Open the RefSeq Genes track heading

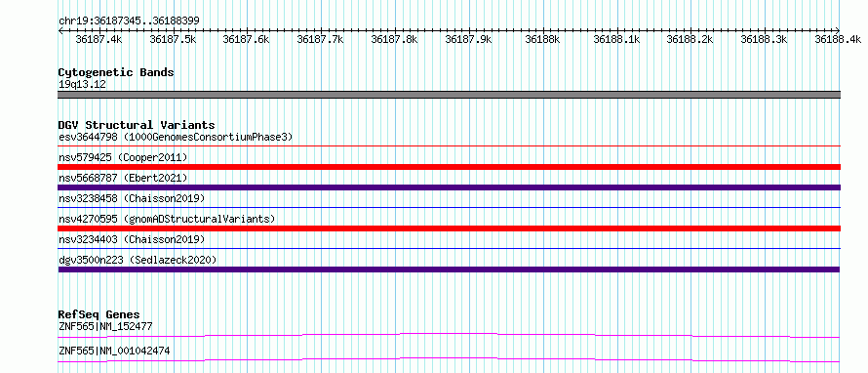(x=99, y=314)
